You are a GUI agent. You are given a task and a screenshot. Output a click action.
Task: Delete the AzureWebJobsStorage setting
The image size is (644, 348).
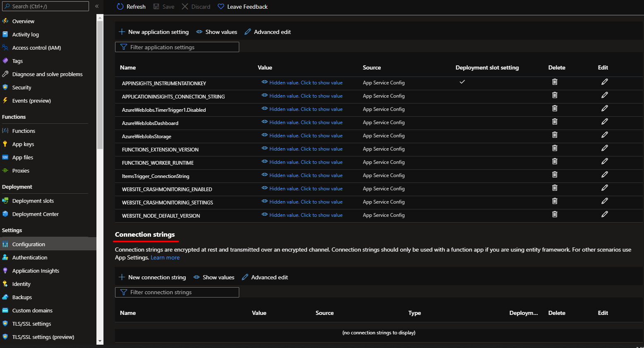555,135
